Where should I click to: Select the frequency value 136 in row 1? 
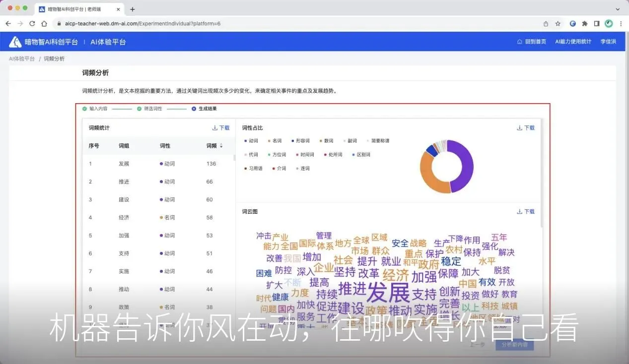pyautogui.click(x=211, y=164)
